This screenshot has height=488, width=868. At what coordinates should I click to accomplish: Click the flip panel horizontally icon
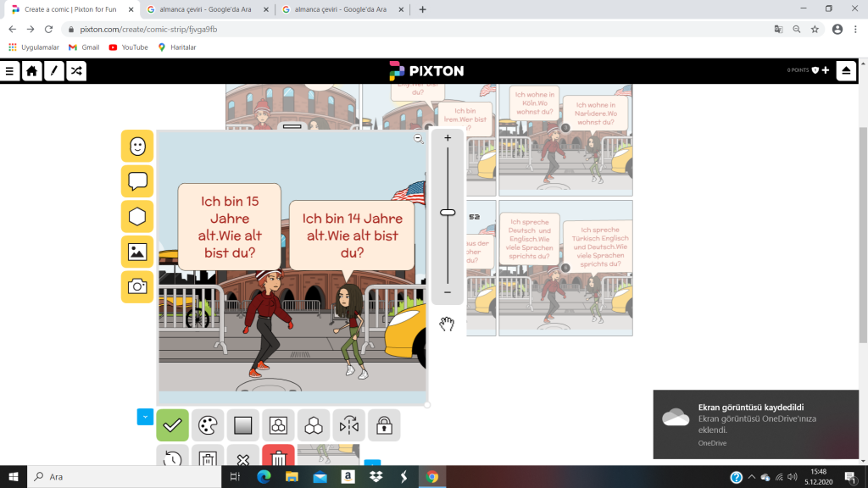coord(348,425)
